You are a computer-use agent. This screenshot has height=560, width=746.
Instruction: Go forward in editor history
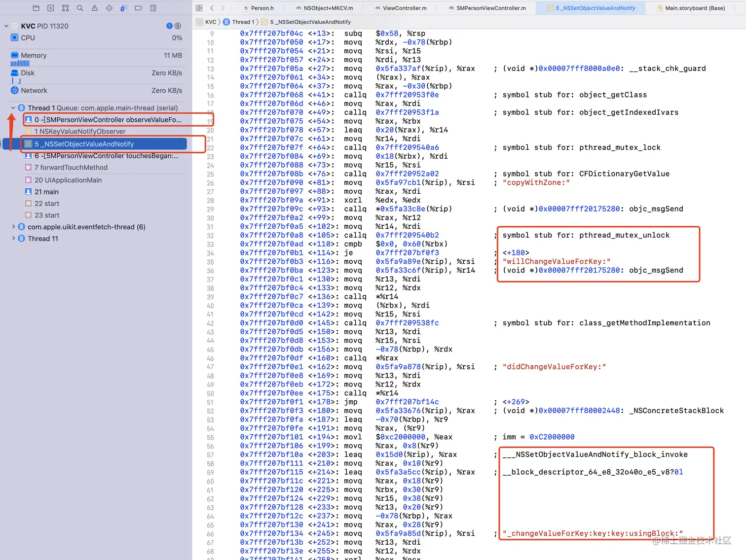pyautogui.click(x=223, y=8)
